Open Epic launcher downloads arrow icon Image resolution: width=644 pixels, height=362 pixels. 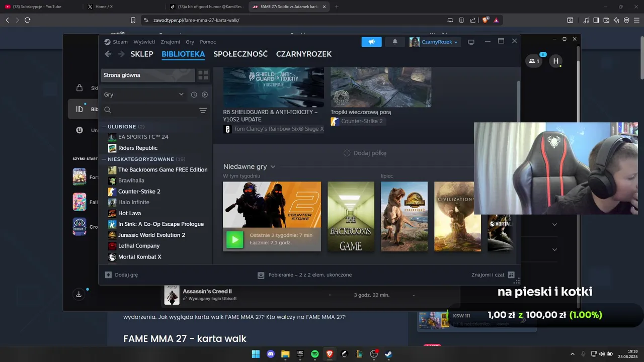[x=79, y=294]
